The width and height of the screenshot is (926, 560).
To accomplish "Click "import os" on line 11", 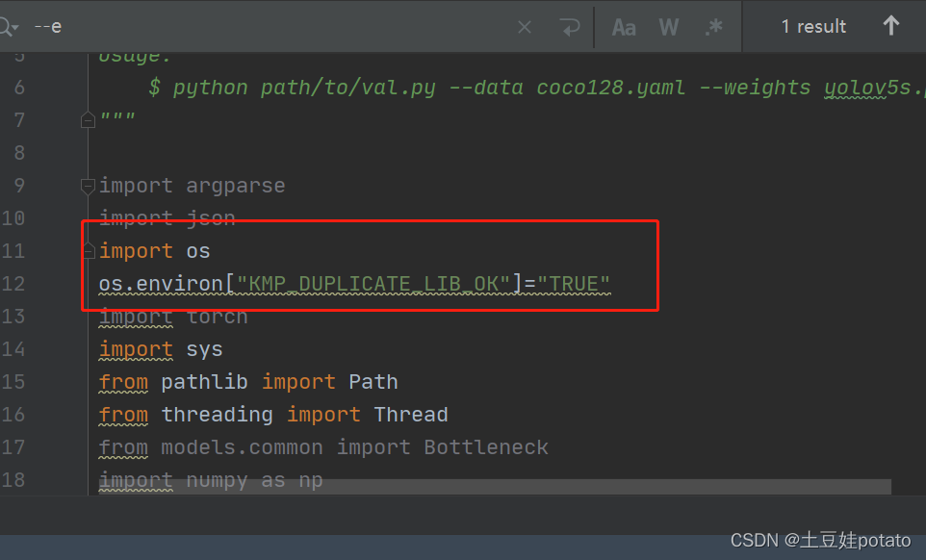I will click(x=154, y=251).
